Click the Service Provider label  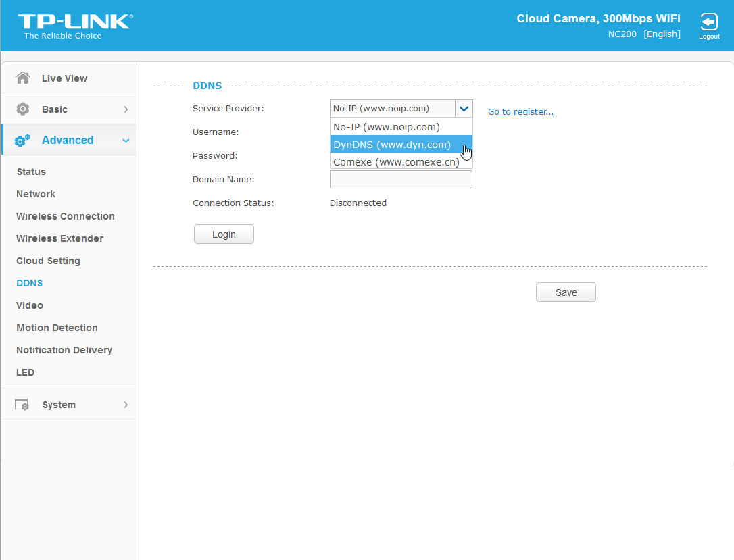click(x=228, y=109)
